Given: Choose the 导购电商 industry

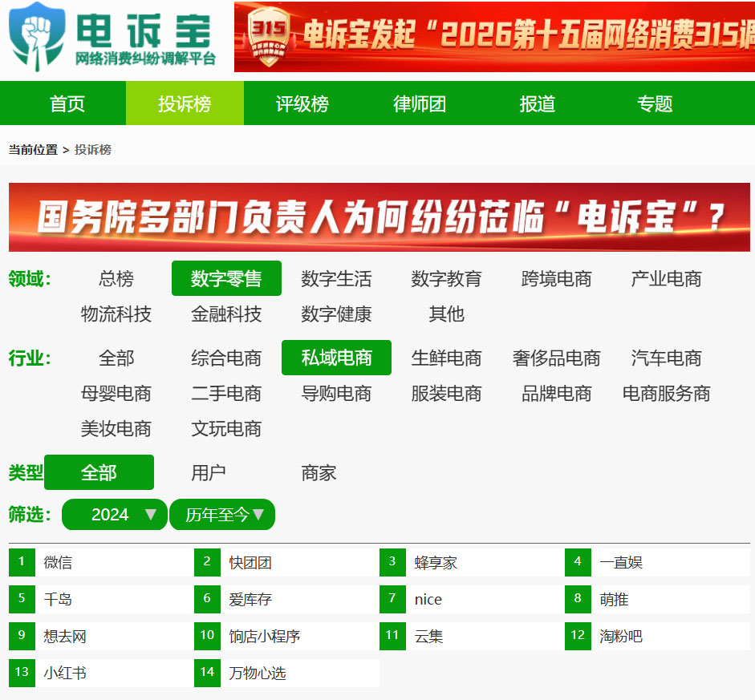Looking at the screenshot, I should click(336, 394).
